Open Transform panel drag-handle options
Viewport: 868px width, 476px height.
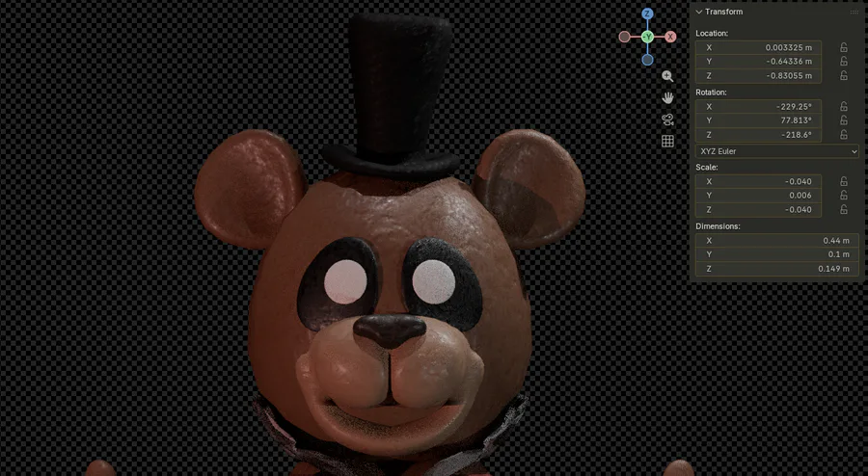coord(854,12)
